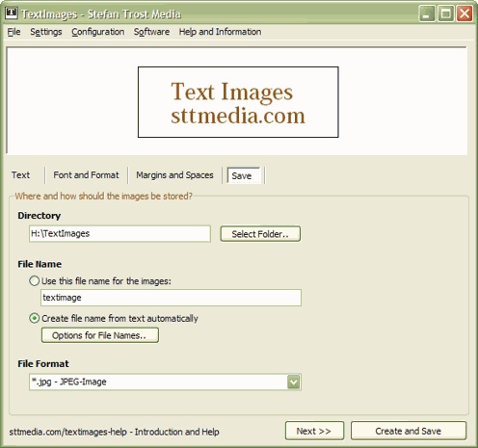Expand the File Format dropdown arrow
The width and height of the screenshot is (478, 448).
294,382
